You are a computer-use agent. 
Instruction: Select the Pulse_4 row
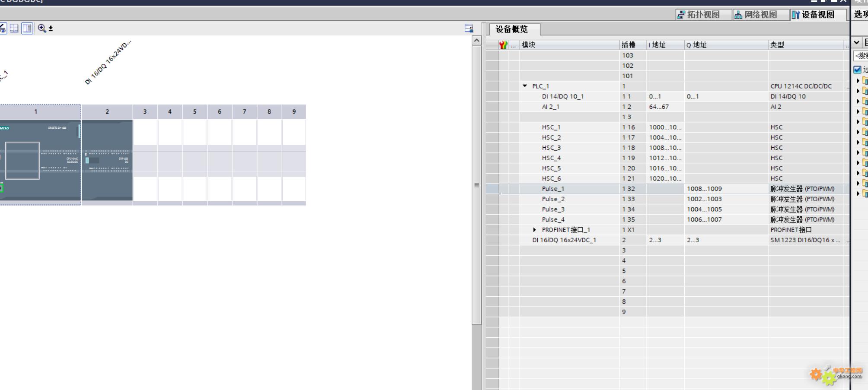click(667, 219)
